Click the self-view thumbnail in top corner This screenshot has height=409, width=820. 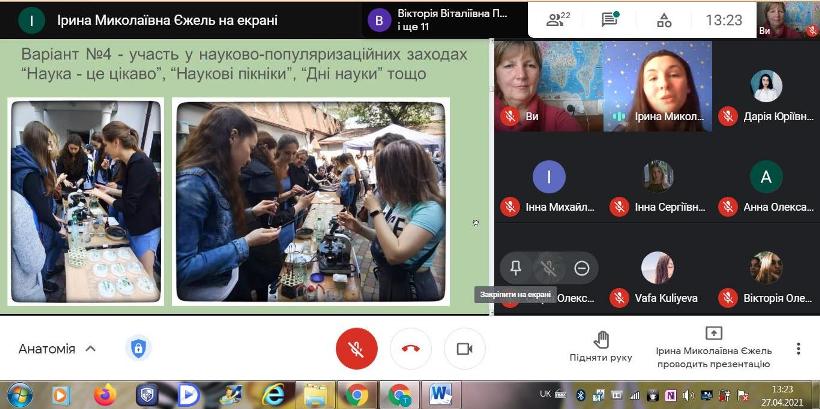(788, 20)
